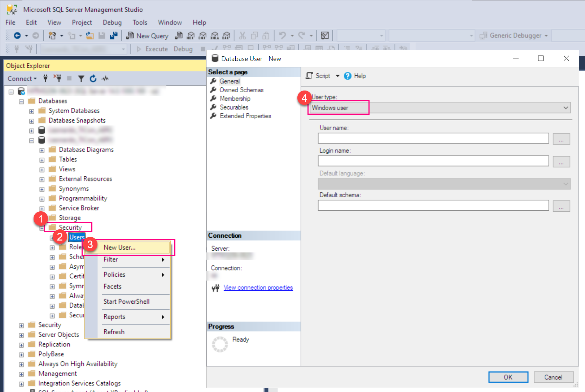585x392 pixels.
Task: Click the Connect Object Explorer plug icon
Action: [45, 79]
